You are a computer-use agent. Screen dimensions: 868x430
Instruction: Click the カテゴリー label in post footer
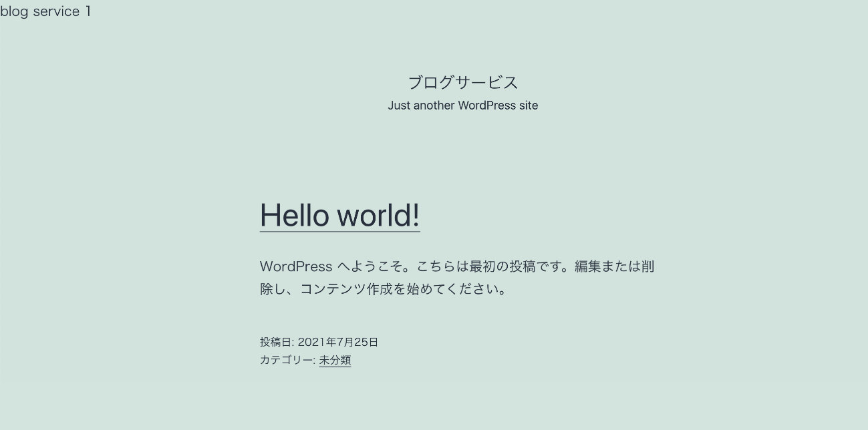286,360
